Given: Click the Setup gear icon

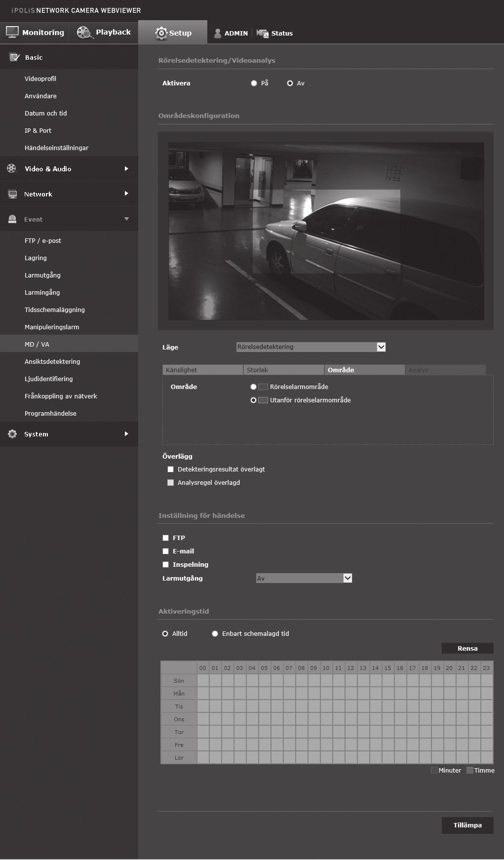Looking at the screenshot, I should [161, 33].
